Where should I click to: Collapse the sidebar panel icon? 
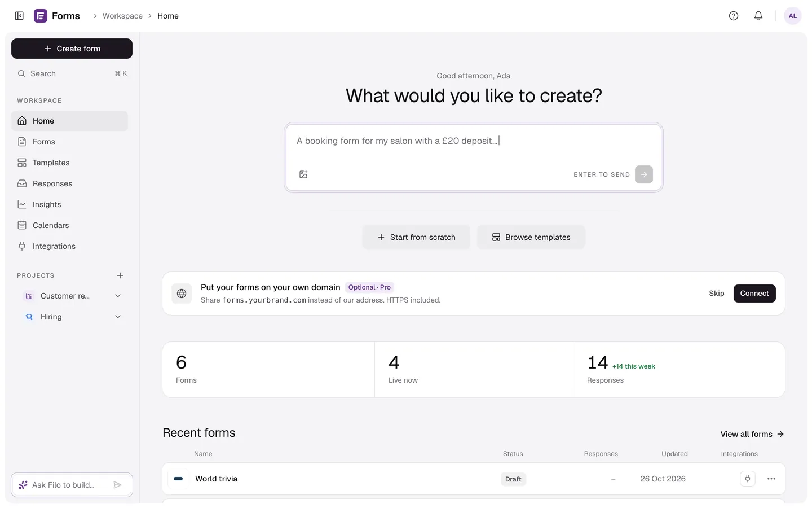(19, 16)
